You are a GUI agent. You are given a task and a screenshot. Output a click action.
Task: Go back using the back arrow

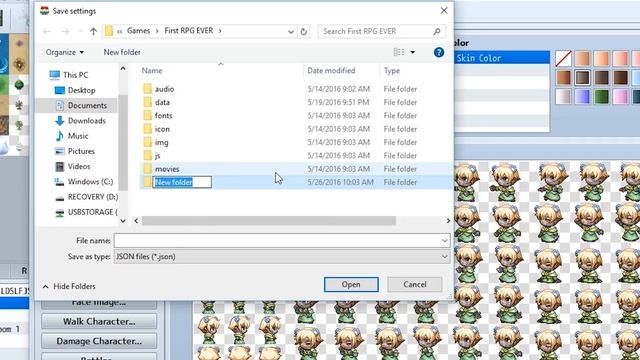[x=47, y=31]
